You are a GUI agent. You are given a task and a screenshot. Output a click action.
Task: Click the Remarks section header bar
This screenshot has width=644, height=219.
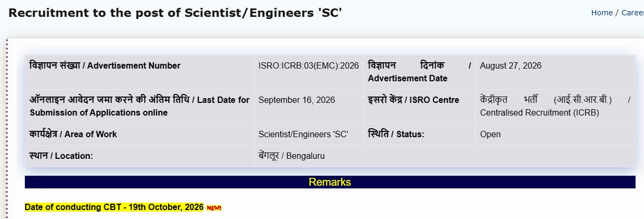[x=330, y=182]
